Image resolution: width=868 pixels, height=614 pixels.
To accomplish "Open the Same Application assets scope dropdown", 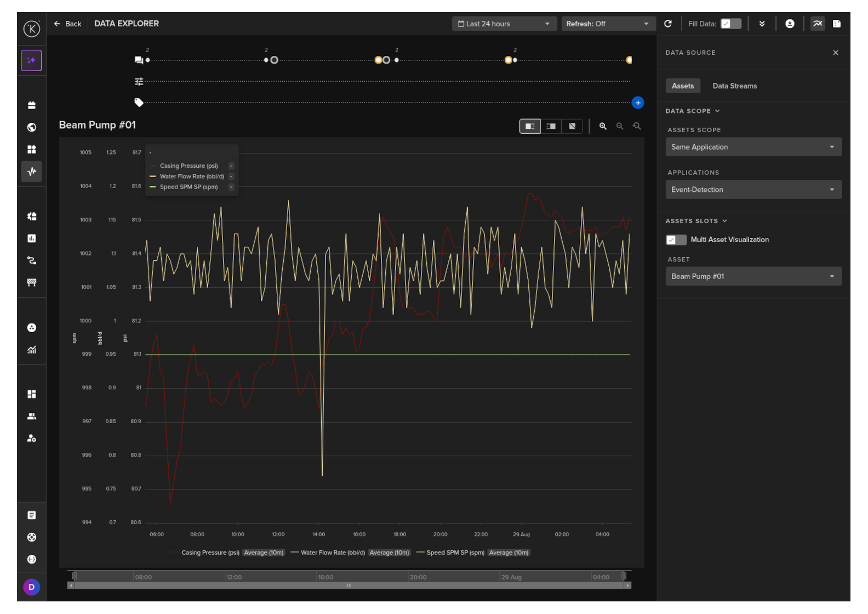I will [x=753, y=147].
